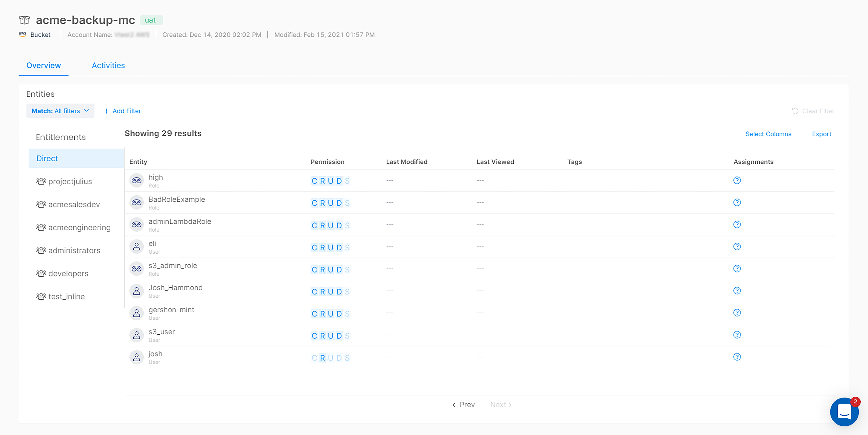Select Columns for the results table
The height and width of the screenshot is (435, 868).
coord(768,134)
